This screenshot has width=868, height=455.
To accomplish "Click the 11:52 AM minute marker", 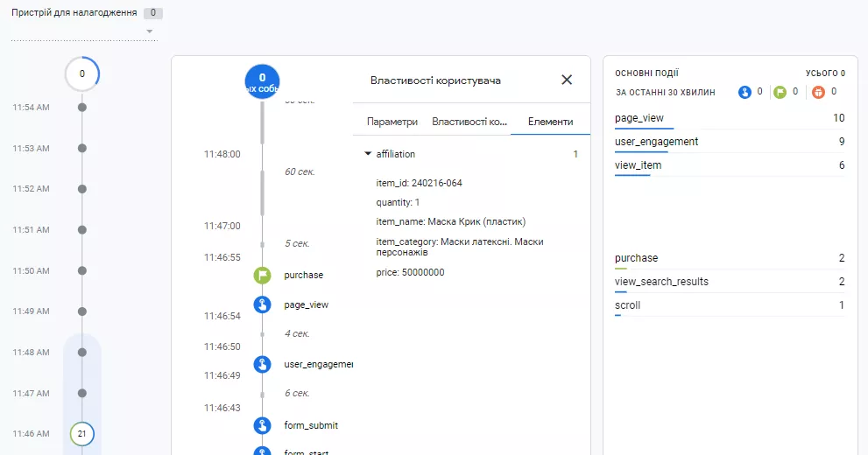I will click(82, 189).
